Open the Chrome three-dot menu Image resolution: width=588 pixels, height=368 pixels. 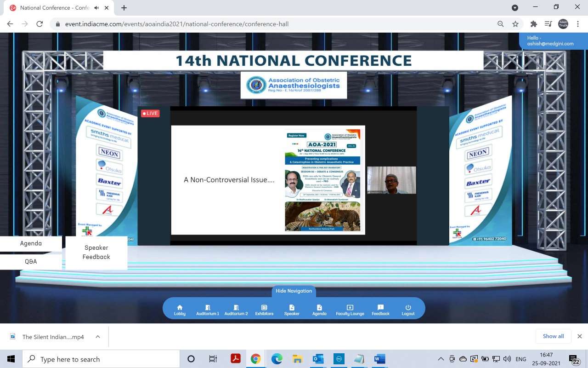(578, 24)
